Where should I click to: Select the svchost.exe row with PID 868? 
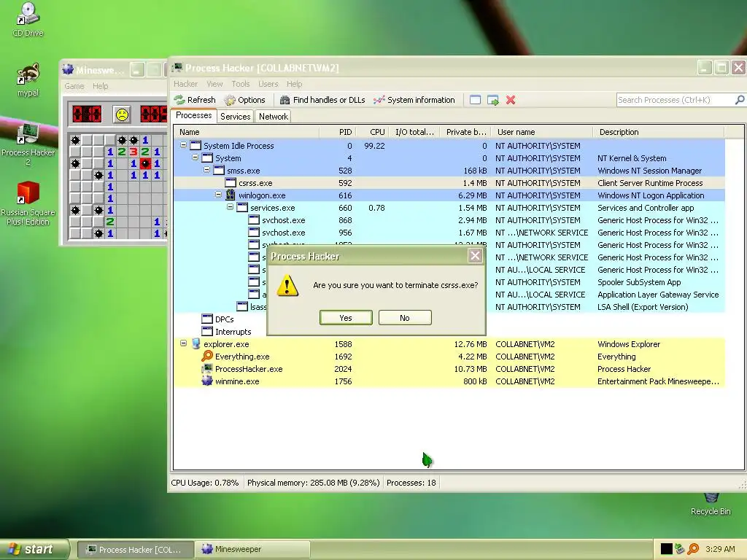[449, 220]
